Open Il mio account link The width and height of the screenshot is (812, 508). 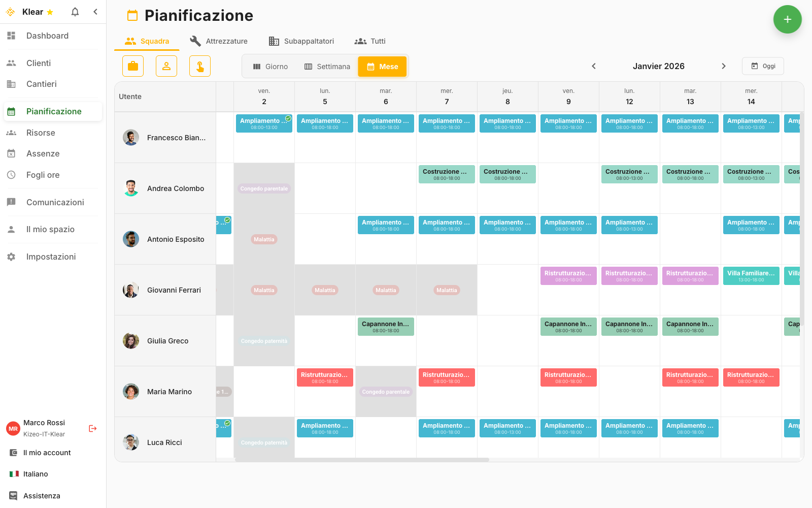pos(47,453)
